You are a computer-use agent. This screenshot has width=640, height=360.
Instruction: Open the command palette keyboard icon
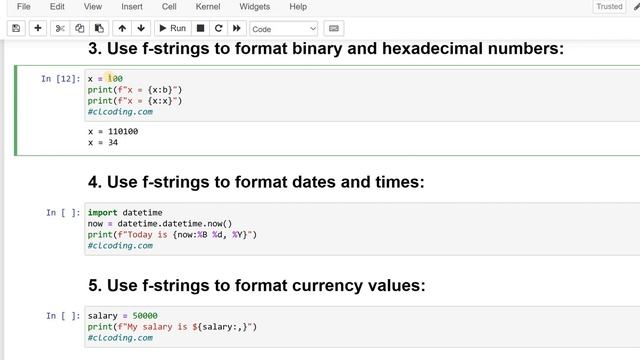pyautogui.click(x=333, y=28)
